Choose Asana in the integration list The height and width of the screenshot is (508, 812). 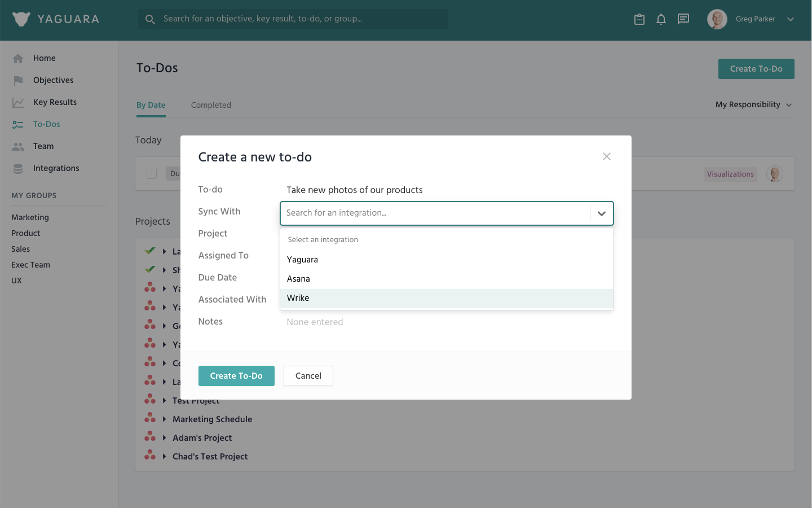coord(298,279)
